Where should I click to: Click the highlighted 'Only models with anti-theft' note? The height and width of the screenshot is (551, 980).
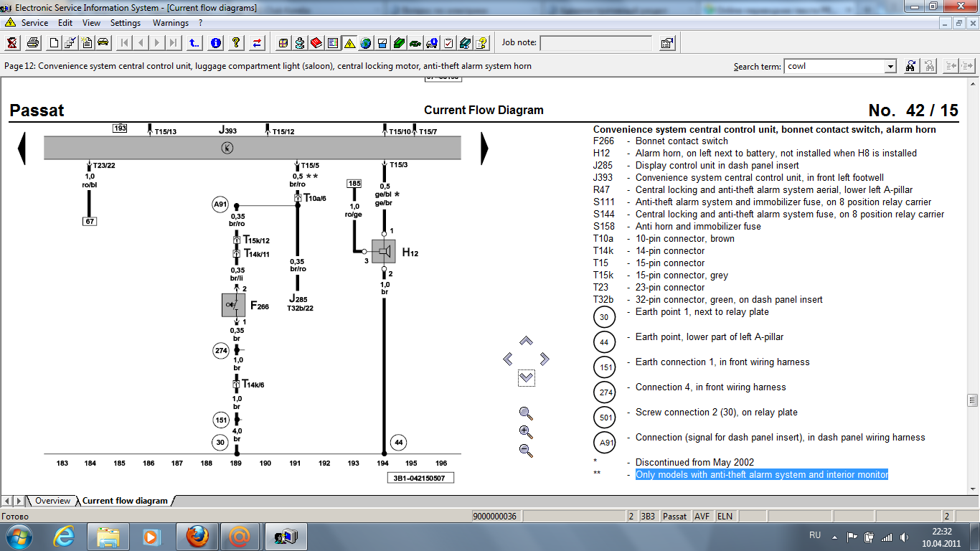762,474
